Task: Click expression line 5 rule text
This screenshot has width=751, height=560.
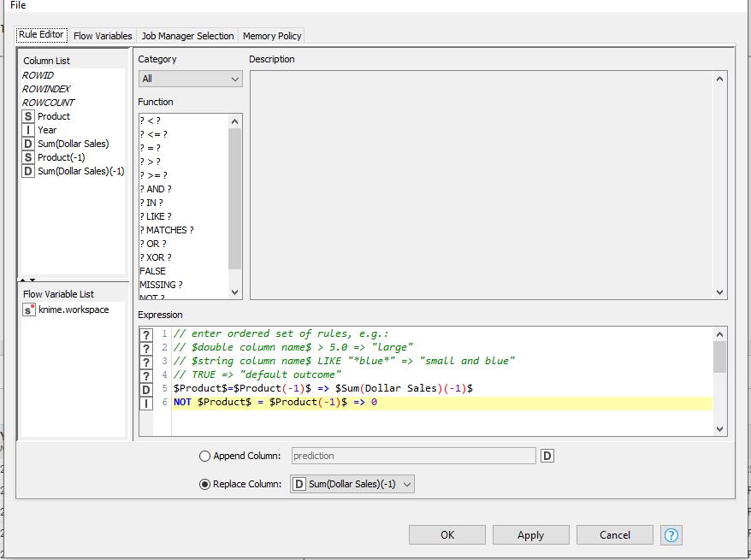Action: coord(323,388)
